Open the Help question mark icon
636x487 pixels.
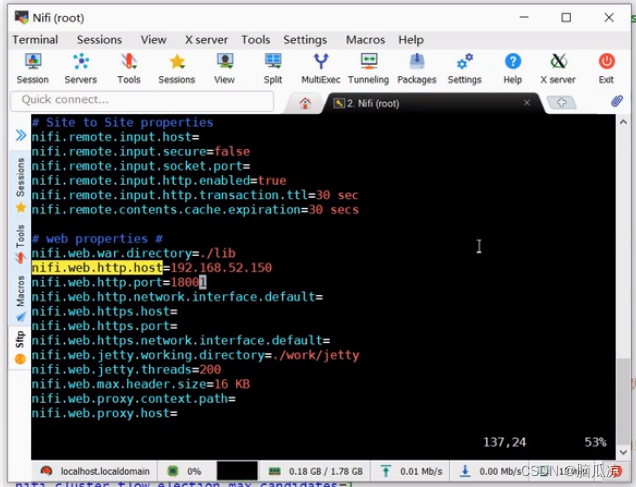click(x=513, y=69)
